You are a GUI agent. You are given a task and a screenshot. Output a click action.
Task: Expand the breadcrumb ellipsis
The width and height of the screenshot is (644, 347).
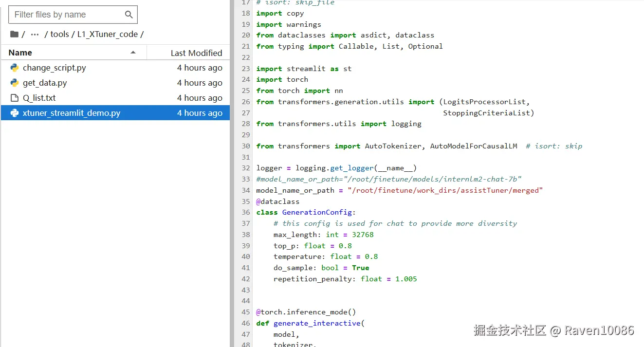(x=35, y=34)
